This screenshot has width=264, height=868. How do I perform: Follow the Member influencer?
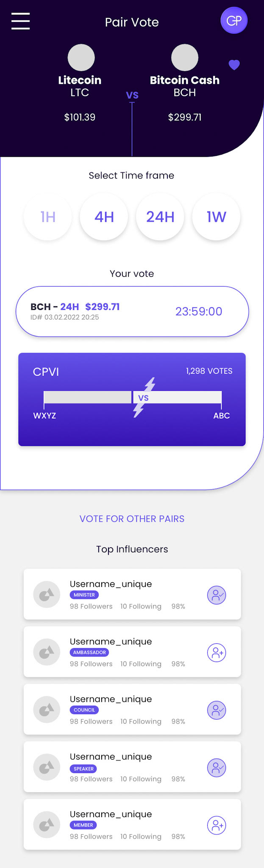click(x=216, y=825)
